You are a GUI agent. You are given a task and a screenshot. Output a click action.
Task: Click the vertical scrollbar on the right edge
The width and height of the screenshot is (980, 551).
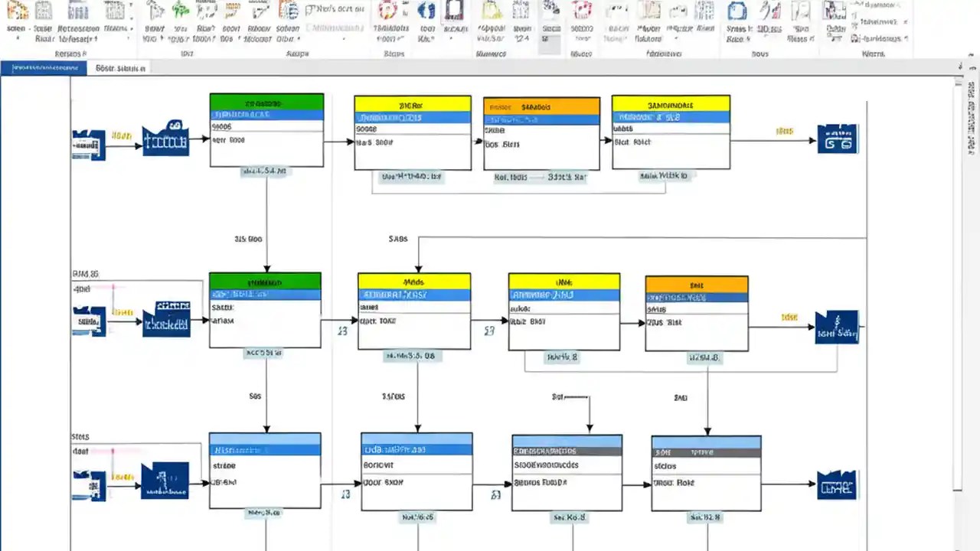[957, 268]
